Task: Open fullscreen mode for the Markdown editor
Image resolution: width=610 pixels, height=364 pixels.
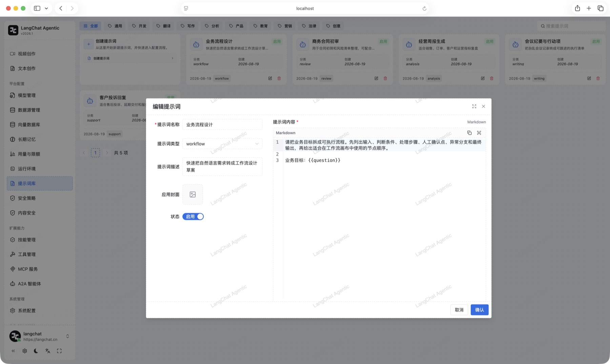Action: coord(479,133)
